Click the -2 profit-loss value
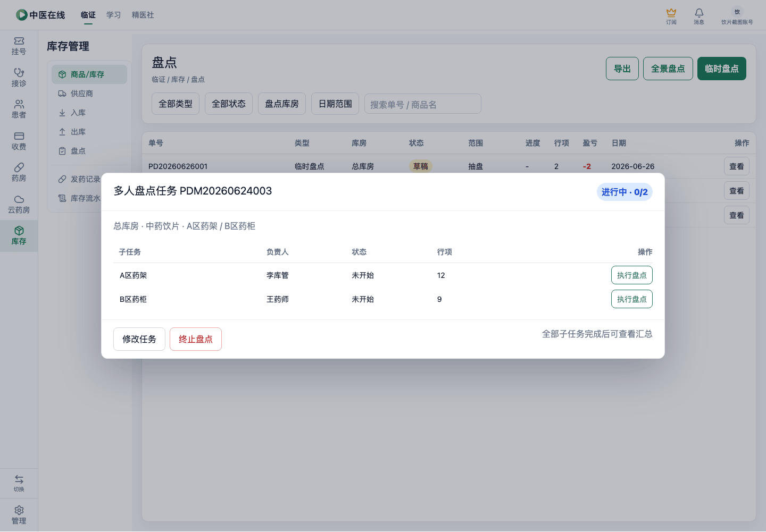Image resolution: width=766 pixels, height=532 pixels. [587, 166]
